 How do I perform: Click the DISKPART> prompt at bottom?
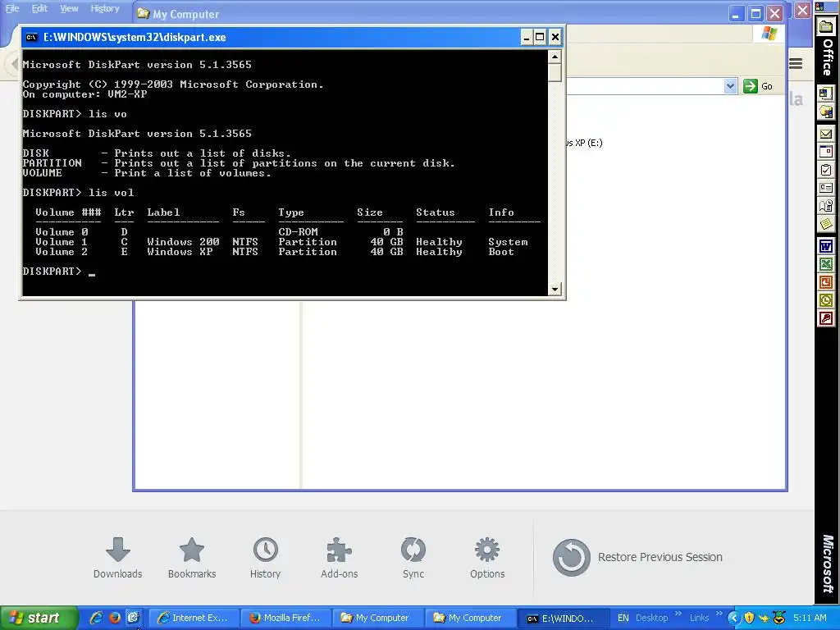52,271
